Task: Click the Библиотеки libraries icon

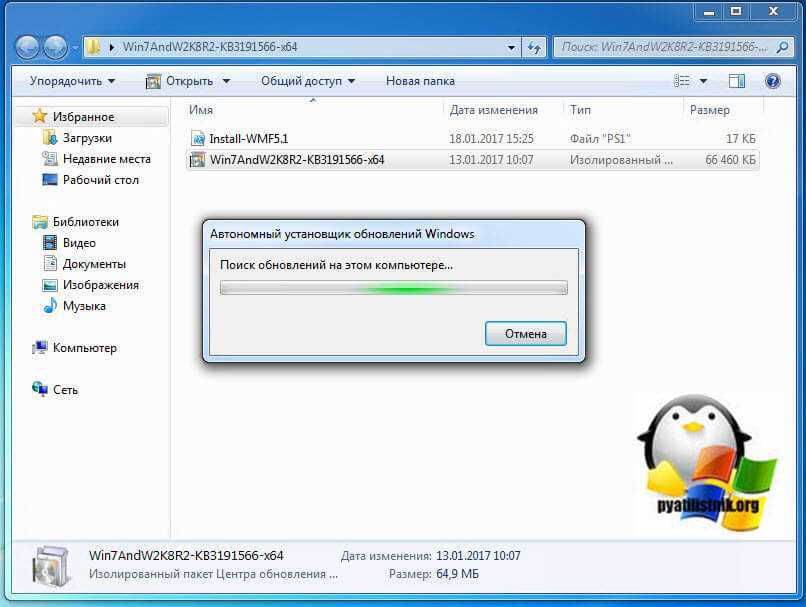Action: 40,222
